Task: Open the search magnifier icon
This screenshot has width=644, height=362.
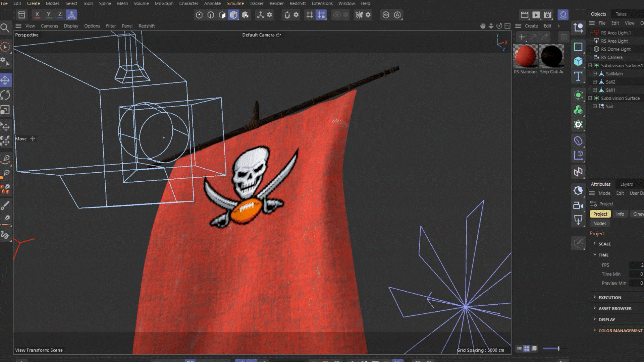Action: 5,28
